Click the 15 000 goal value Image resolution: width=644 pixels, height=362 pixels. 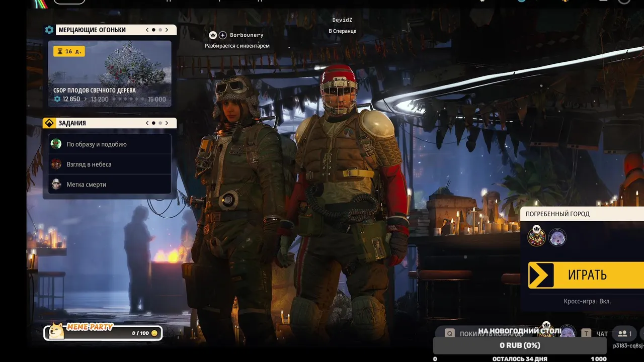(157, 100)
